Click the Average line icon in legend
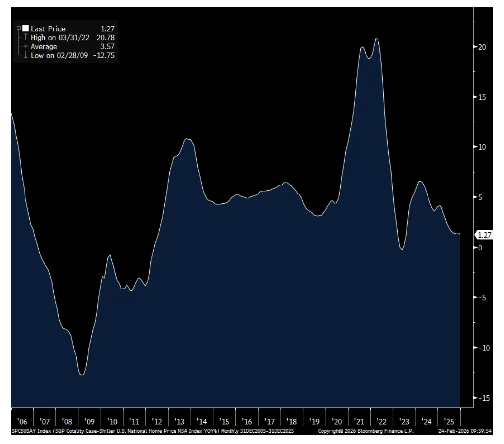The height and width of the screenshot is (444, 504). pyautogui.click(x=25, y=46)
